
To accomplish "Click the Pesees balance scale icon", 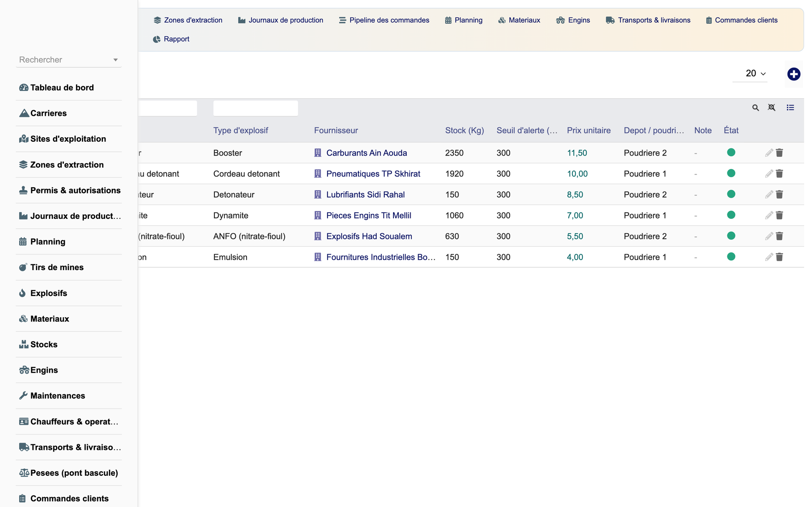I will [24, 473].
